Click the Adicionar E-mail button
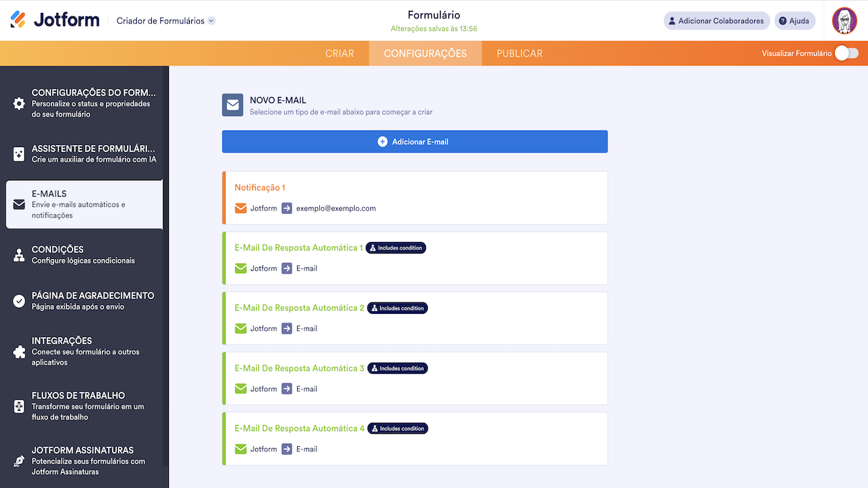Viewport: 868px width, 488px height. tap(414, 142)
